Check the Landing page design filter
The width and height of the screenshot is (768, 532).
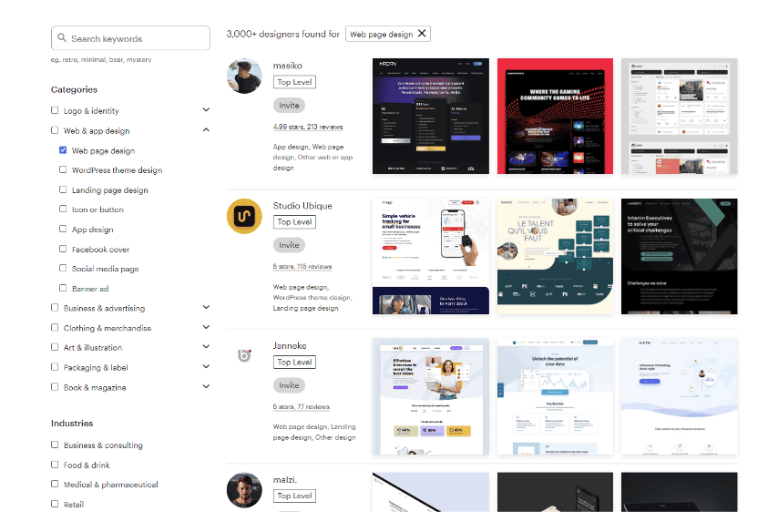(x=61, y=189)
